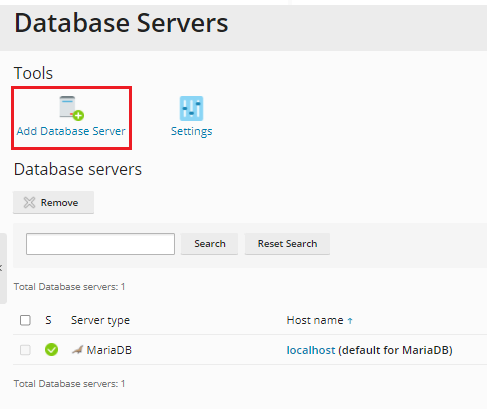Sort by the S status column
Screen dimensions: 488x411
pyautogui.click(x=48, y=320)
